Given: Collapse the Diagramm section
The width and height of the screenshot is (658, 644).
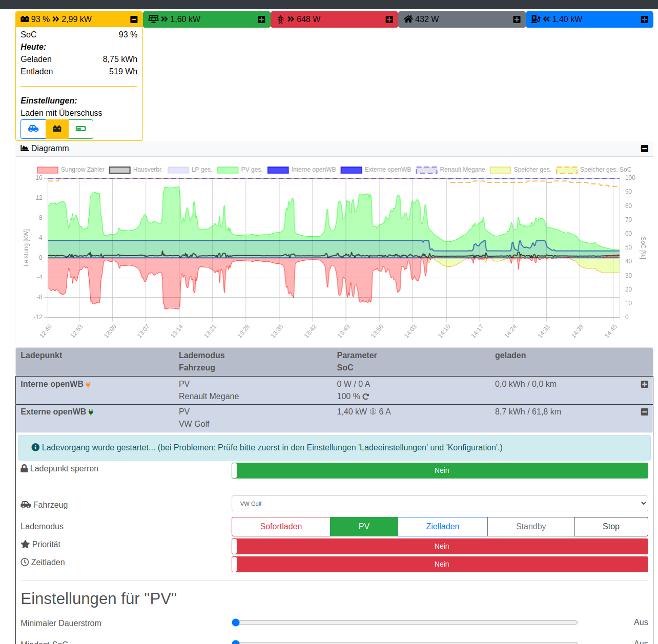Looking at the screenshot, I should coord(644,149).
